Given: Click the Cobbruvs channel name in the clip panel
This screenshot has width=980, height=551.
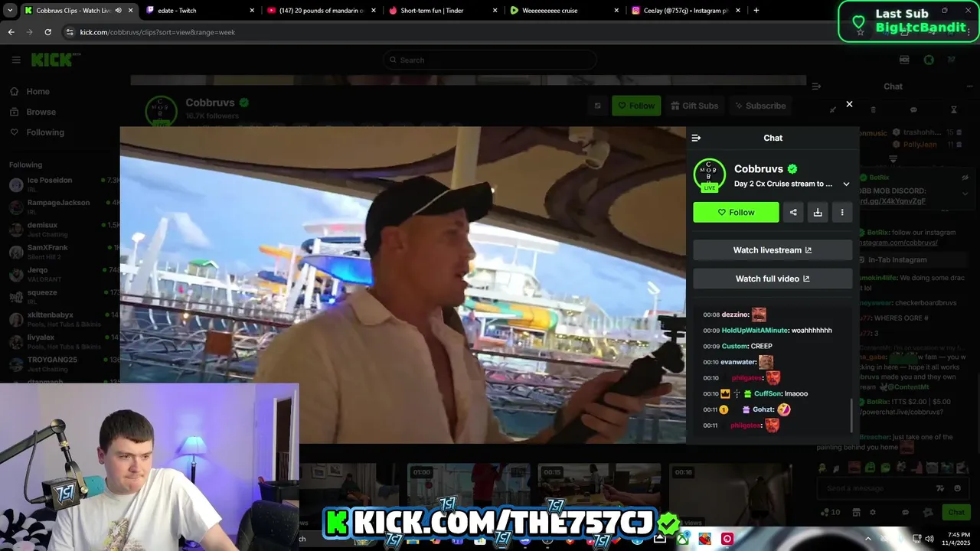Looking at the screenshot, I should [758, 168].
